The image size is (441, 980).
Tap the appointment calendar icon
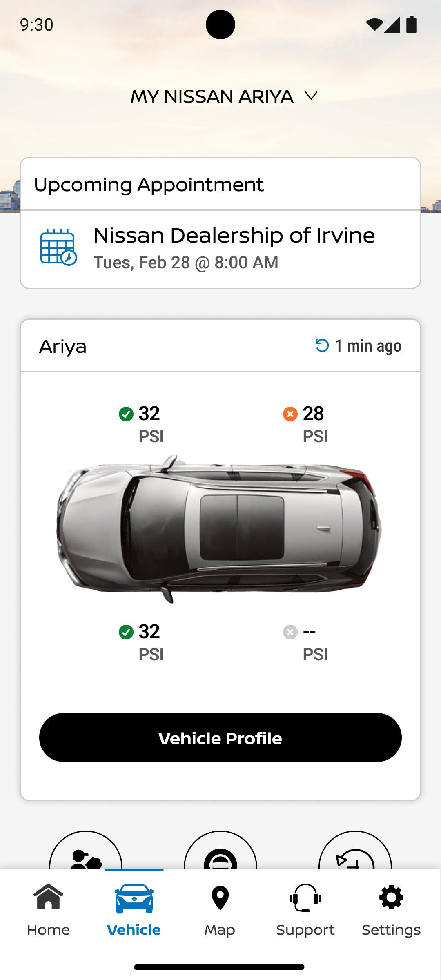pos(58,247)
